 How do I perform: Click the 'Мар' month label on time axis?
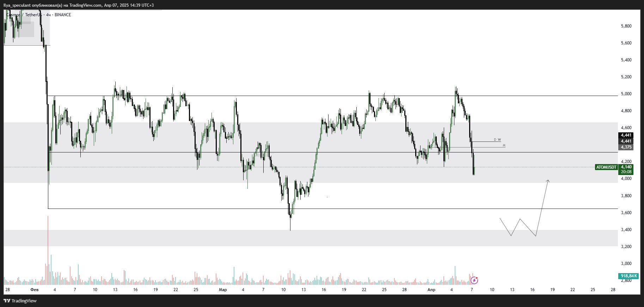coord(223,290)
